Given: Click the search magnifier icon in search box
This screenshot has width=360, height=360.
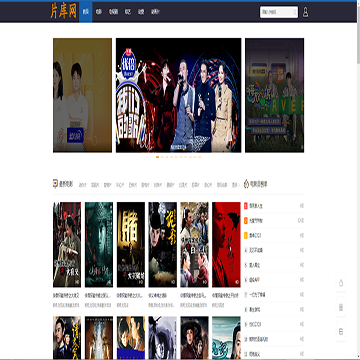Looking at the screenshot, I should tap(294, 12).
